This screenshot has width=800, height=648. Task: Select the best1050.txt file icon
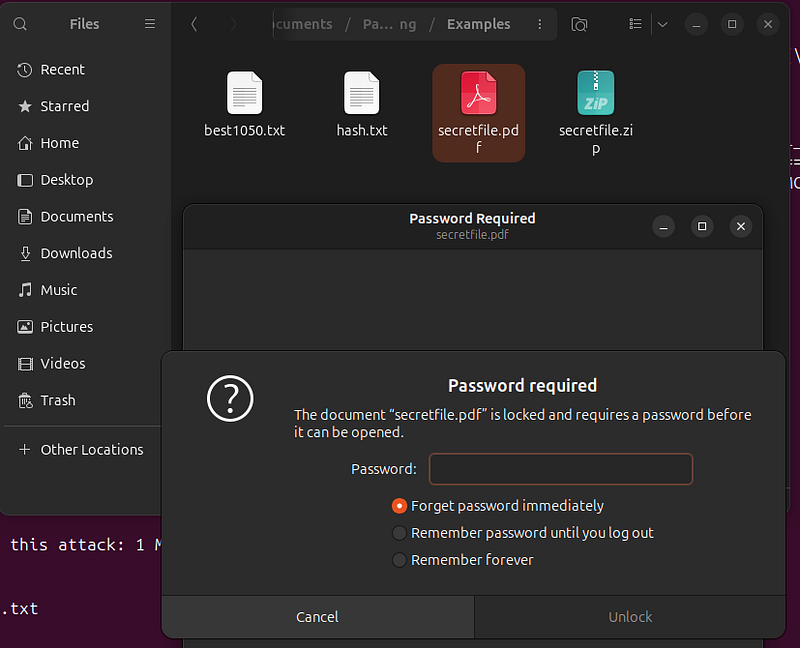point(244,93)
